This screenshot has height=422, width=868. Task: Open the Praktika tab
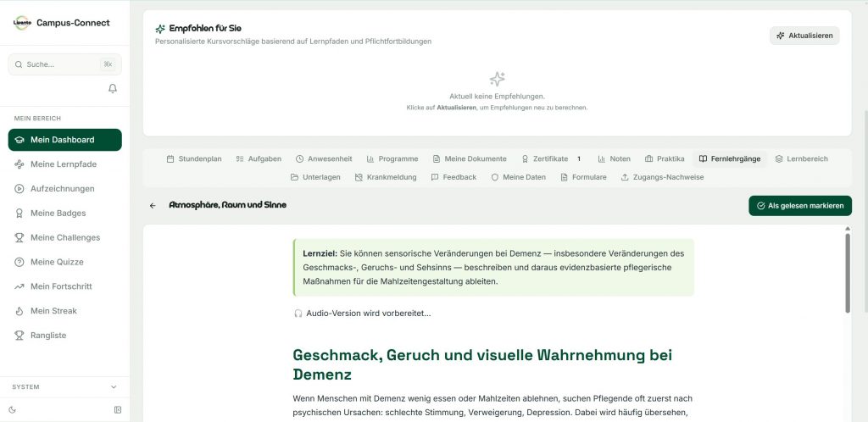tap(665, 158)
